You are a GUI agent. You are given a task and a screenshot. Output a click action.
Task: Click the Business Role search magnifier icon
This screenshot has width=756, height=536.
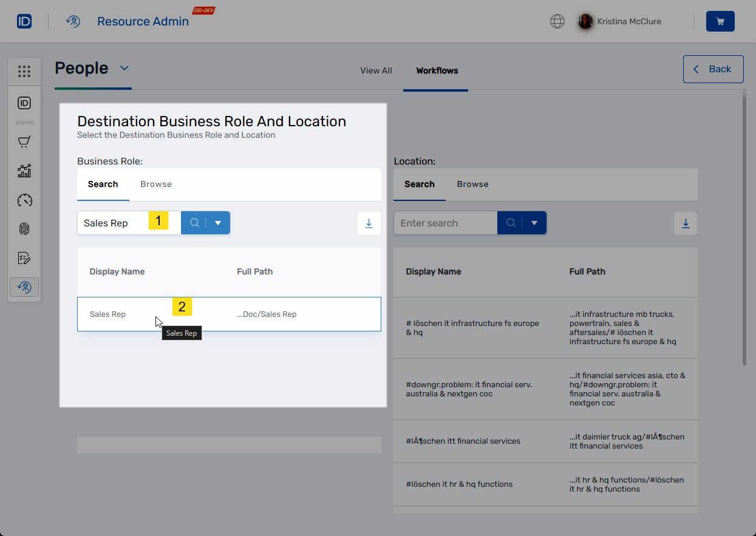point(194,222)
